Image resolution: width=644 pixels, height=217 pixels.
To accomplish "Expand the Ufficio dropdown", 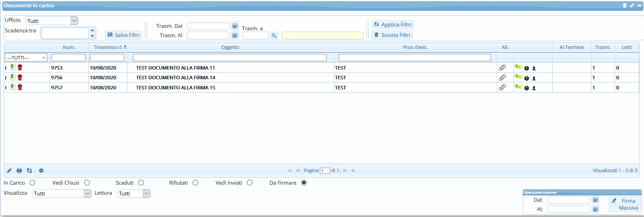I will pyautogui.click(x=74, y=21).
